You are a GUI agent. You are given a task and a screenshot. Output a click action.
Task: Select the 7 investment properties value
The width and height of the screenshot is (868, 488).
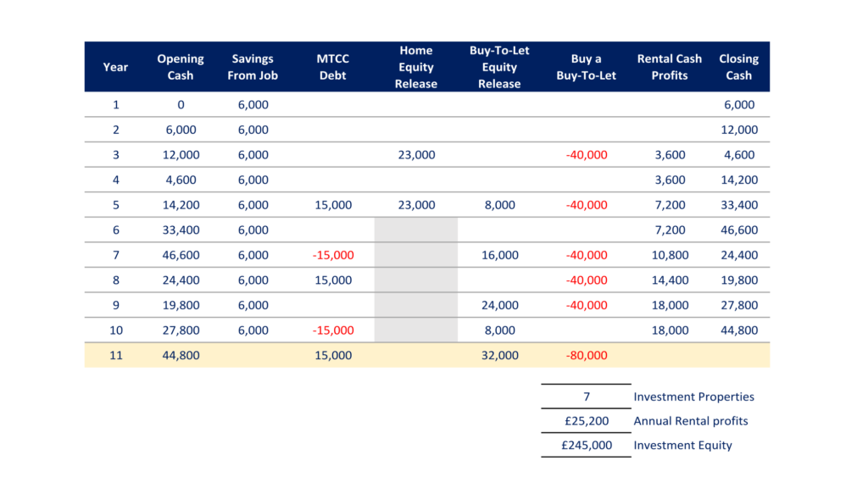coord(587,396)
